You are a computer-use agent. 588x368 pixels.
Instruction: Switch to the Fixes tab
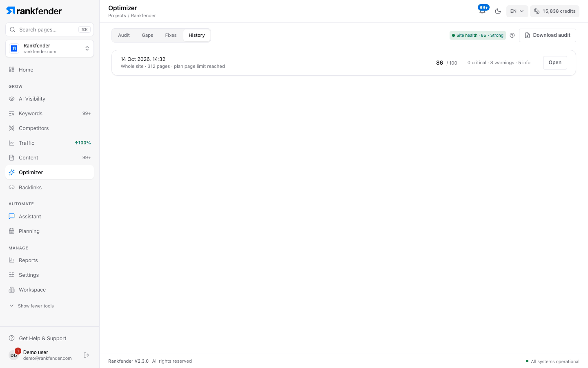point(171,35)
